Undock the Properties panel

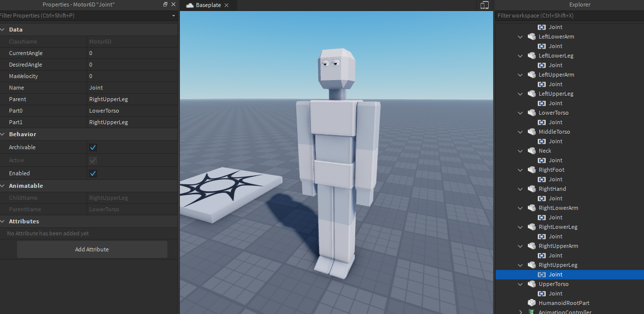click(x=165, y=4)
